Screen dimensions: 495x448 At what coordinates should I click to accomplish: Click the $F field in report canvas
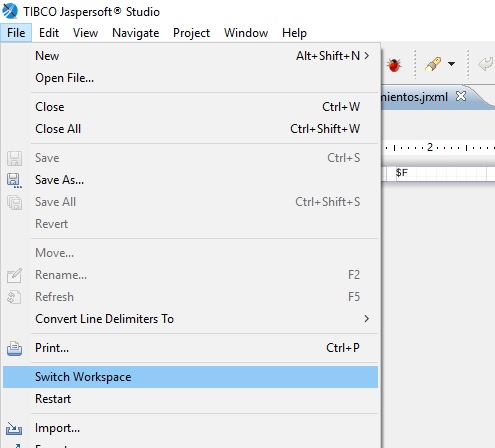[x=401, y=173]
